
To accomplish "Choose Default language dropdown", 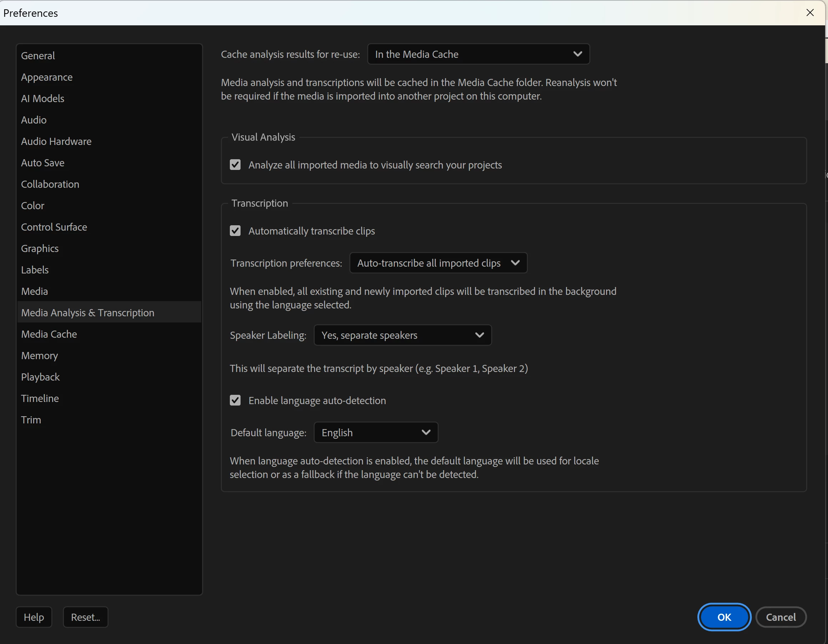I will coord(375,432).
